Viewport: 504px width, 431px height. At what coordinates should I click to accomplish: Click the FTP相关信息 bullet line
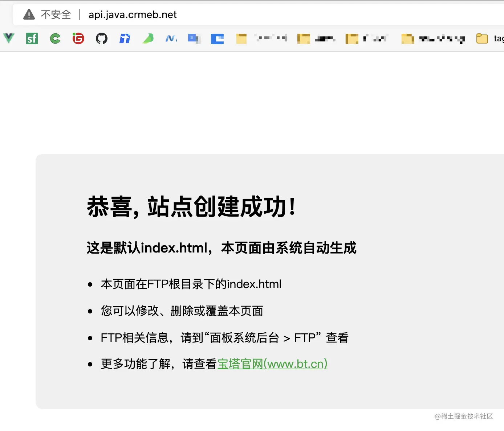coord(224,338)
